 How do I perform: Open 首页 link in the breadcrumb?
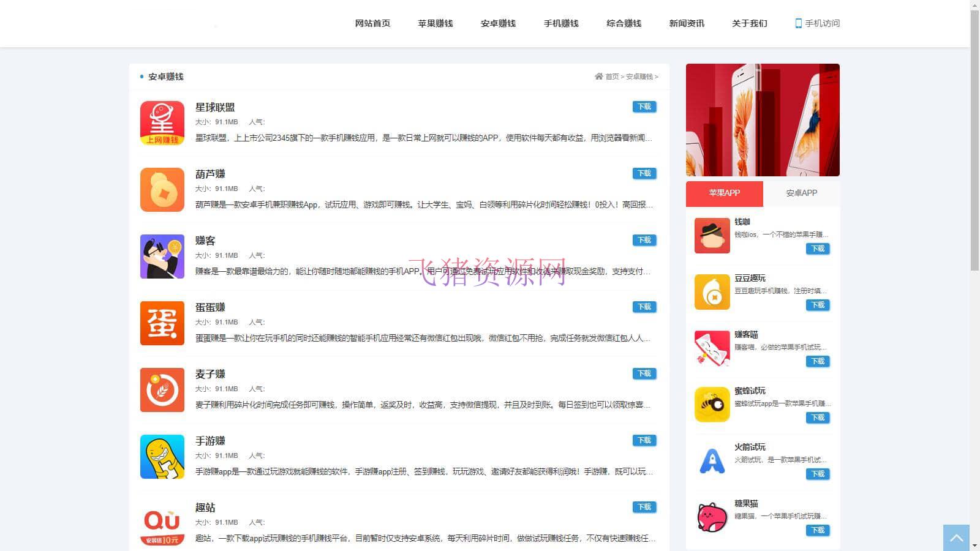612,77
